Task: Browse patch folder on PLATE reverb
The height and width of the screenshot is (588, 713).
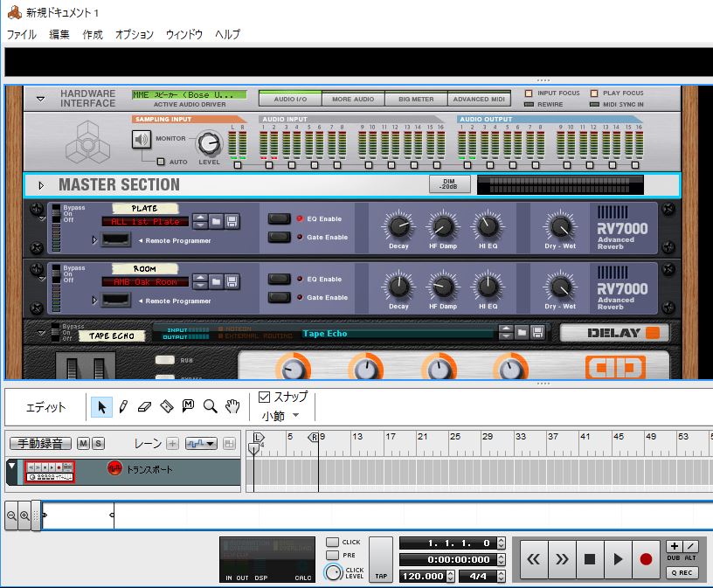Action: pos(217,221)
